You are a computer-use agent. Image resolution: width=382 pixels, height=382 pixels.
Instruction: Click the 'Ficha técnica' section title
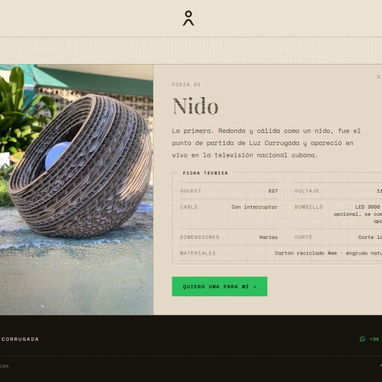click(x=205, y=173)
